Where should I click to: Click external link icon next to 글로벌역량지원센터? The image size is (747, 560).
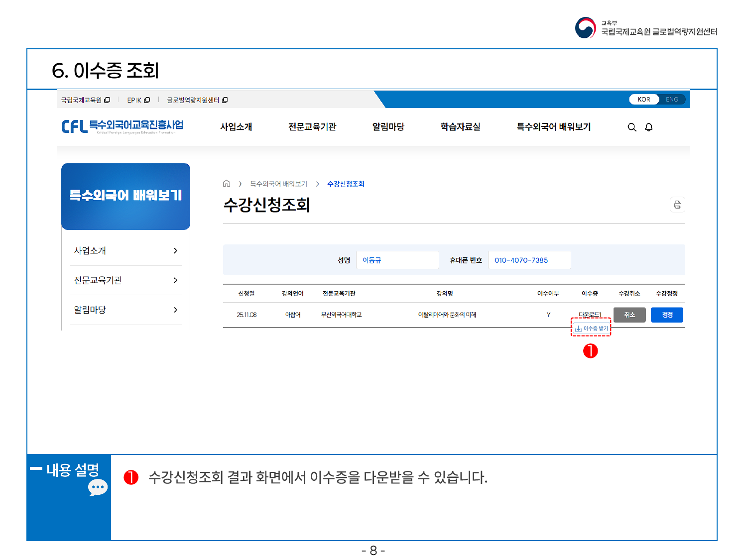pos(225,100)
